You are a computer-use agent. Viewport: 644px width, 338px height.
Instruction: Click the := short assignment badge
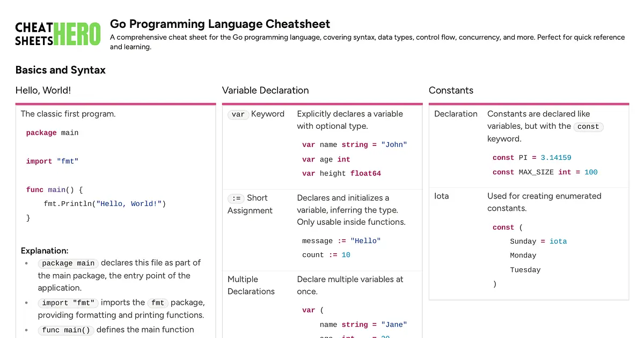(x=236, y=198)
